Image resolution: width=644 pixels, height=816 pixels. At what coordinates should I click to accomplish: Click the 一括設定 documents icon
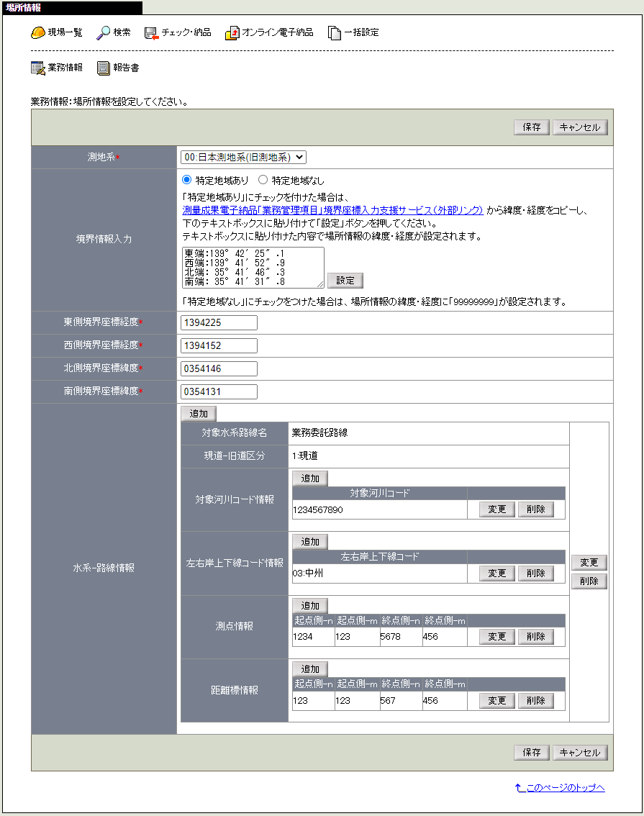point(335,33)
